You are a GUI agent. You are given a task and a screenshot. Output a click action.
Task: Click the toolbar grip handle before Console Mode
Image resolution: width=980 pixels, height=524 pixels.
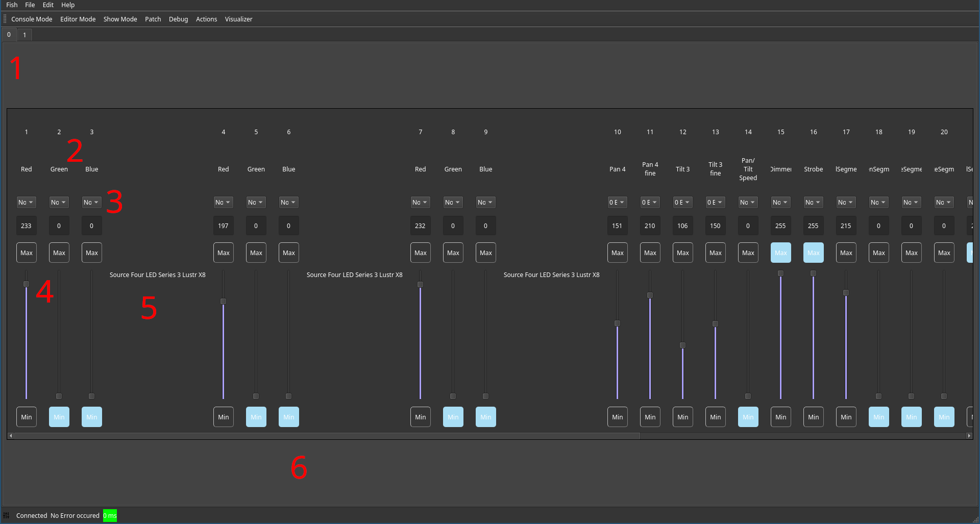[x=5, y=19]
